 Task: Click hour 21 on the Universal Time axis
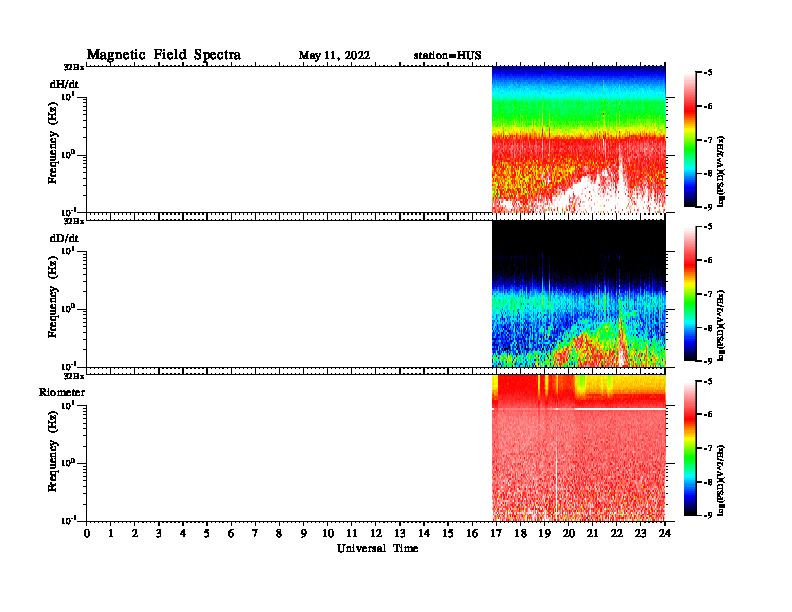click(592, 534)
